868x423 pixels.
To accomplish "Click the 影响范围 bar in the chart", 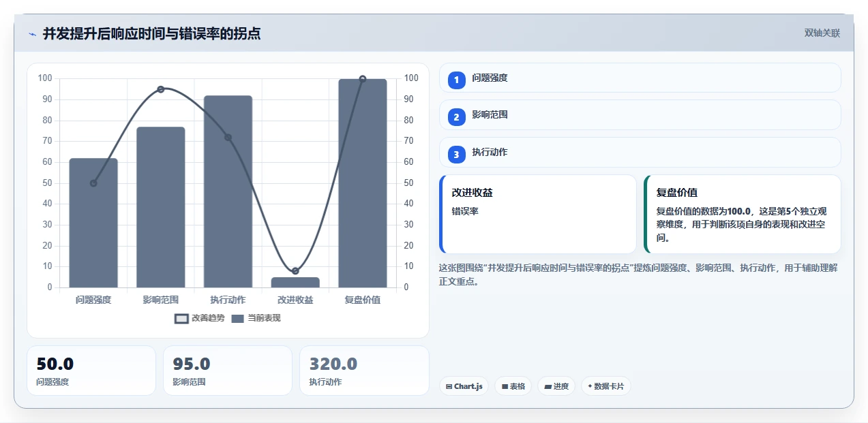I will coord(161,207).
